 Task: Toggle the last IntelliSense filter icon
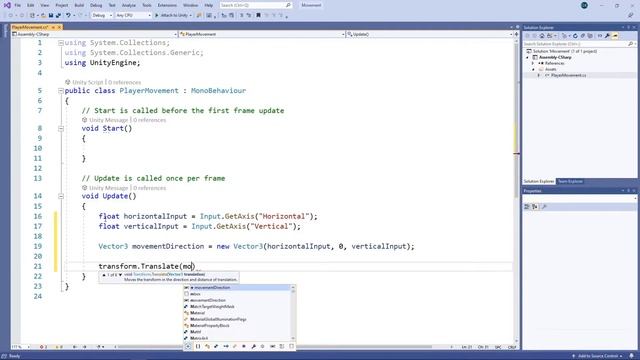click(x=291, y=347)
